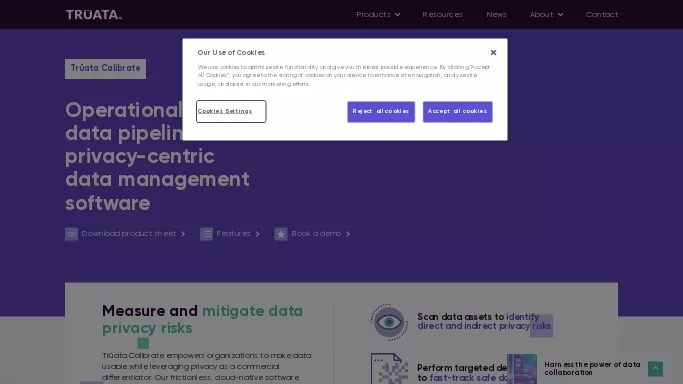Click Download product sheet link
The width and height of the screenshot is (683, 384).
point(128,234)
